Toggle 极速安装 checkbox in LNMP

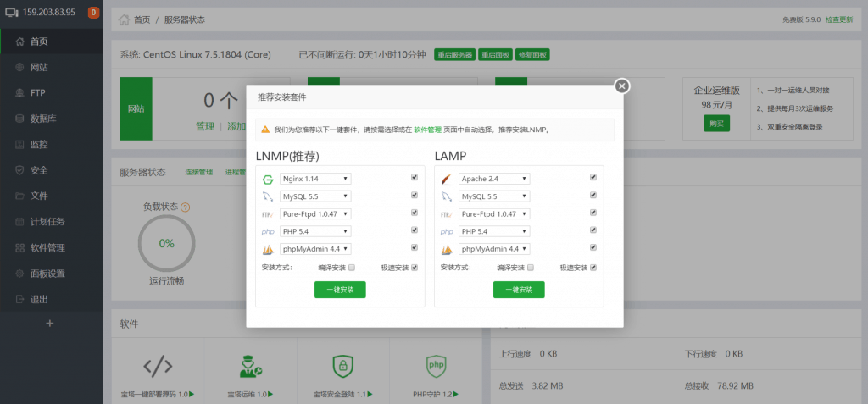tap(415, 268)
